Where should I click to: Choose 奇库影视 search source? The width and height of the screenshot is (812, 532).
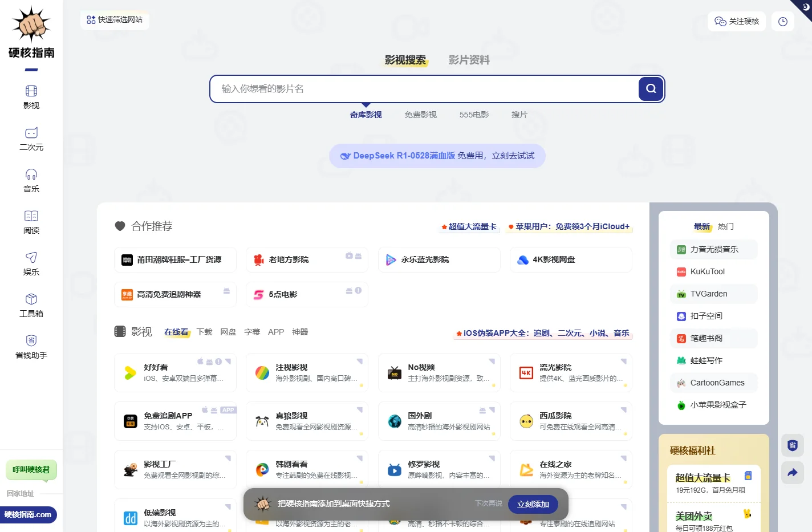pos(366,115)
